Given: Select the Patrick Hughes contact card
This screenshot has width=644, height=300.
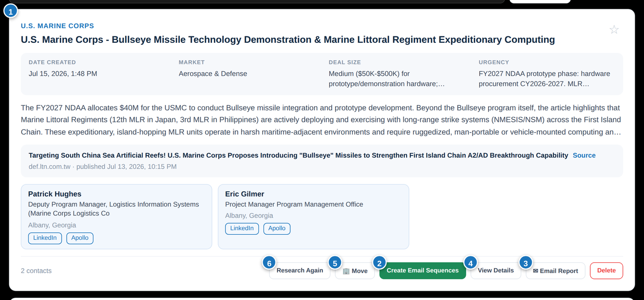Looking at the screenshot, I should point(116,217).
